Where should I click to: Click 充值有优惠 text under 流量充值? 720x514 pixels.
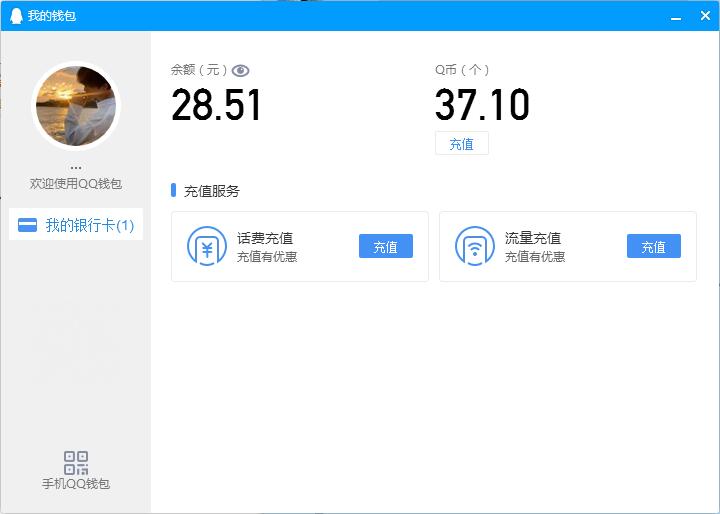point(535,256)
